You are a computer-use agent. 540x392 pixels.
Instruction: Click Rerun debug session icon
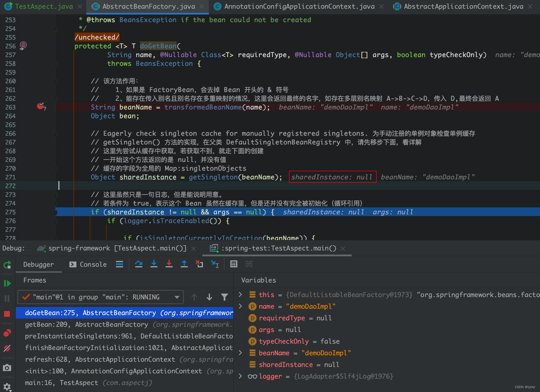(7, 265)
